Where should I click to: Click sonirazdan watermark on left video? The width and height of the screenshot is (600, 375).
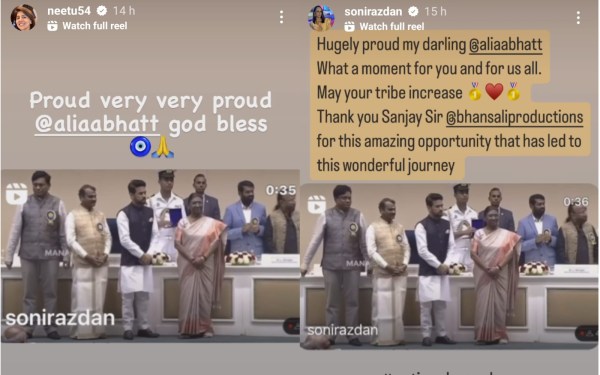tap(60, 318)
